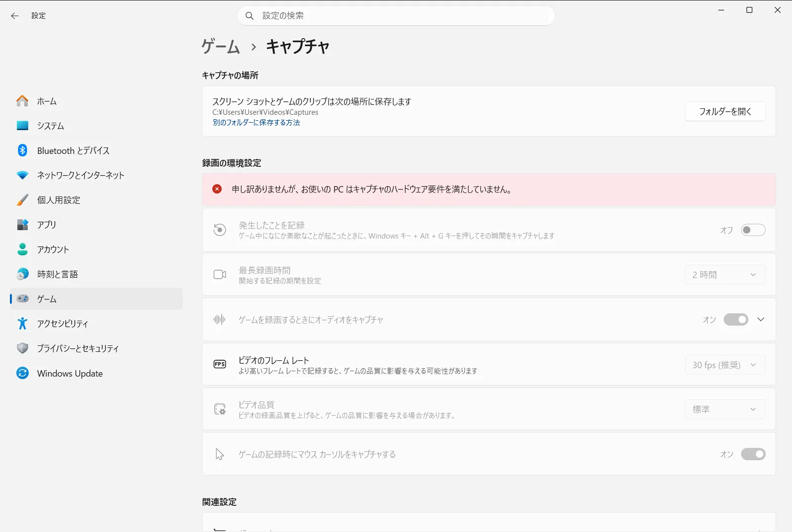Expand the audio capture options chevron
Screen dimensions: 792x532
[x=761, y=320]
